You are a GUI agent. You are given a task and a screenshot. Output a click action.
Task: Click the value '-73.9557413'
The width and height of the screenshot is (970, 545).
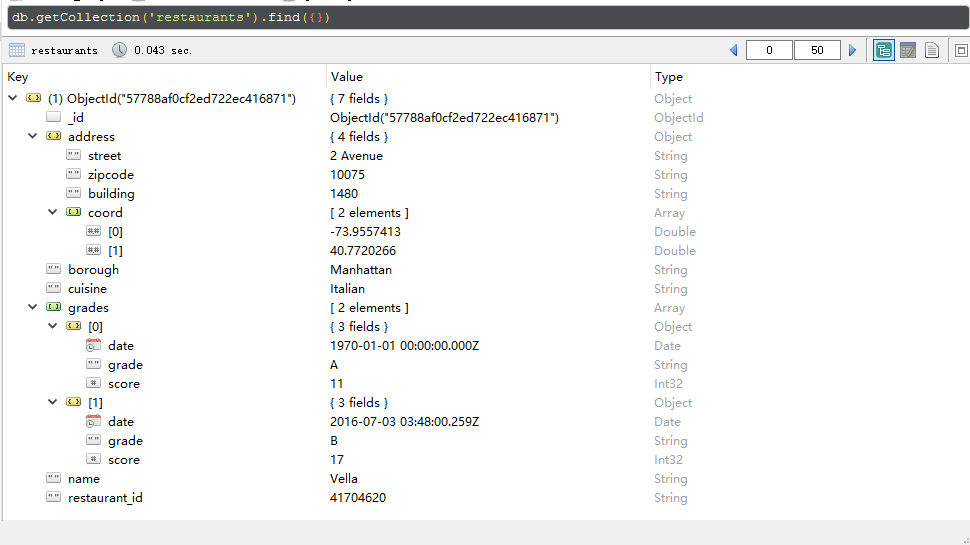click(x=365, y=231)
